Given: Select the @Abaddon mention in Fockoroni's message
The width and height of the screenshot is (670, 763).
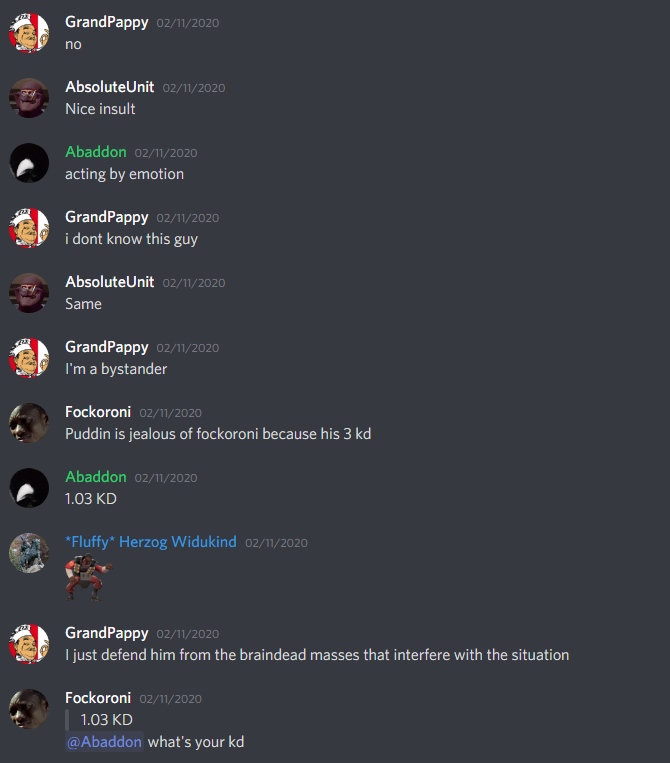Looking at the screenshot, I should pyautogui.click(x=104, y=742).
